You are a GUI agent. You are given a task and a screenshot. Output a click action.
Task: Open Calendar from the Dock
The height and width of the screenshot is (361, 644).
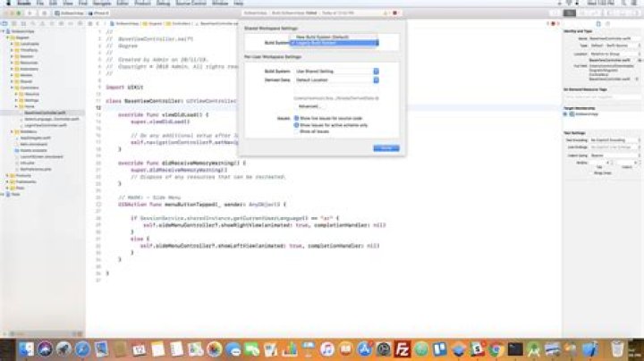coord(139,349)
